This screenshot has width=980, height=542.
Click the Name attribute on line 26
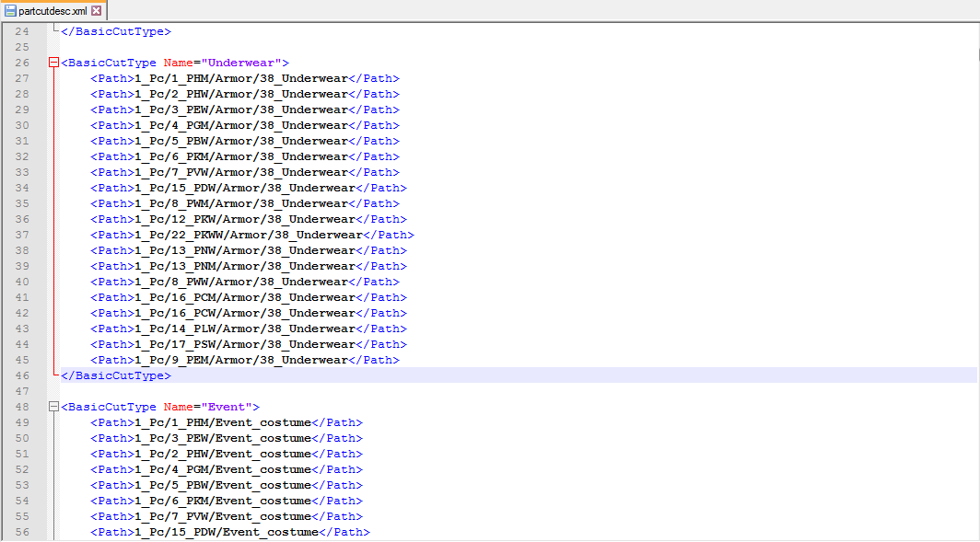[x=178, y=63]
